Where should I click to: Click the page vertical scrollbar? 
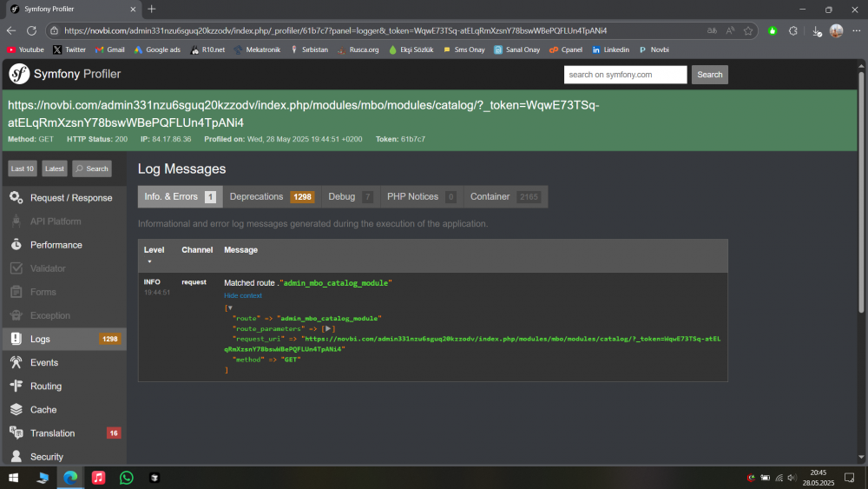861,191
